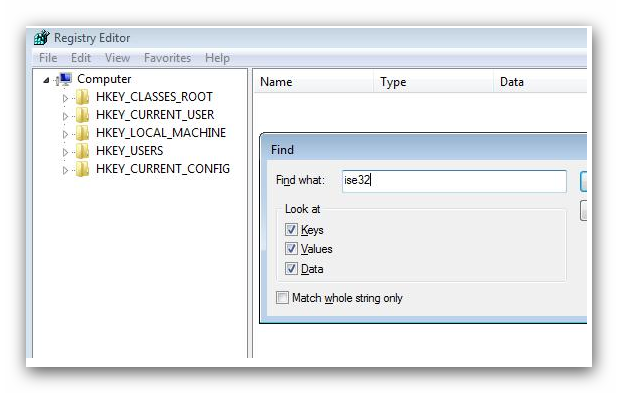
Task: Click the HKEY_CLASSES_ROOT folder icon
Action: (82, 97)
